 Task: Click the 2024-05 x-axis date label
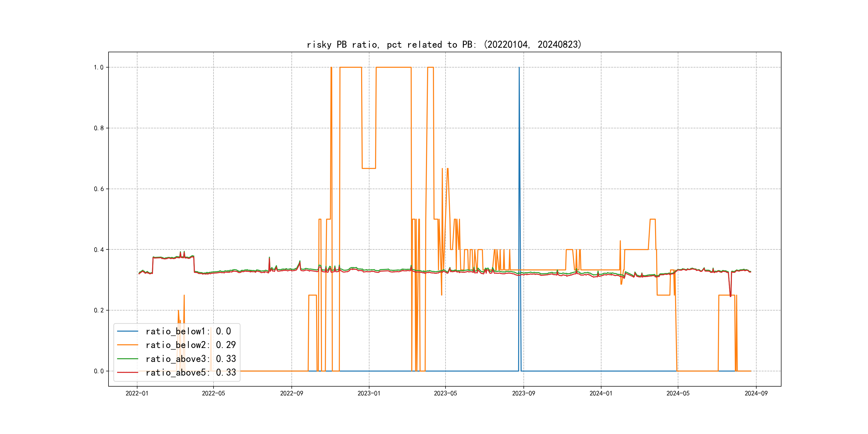click(678, 393)
